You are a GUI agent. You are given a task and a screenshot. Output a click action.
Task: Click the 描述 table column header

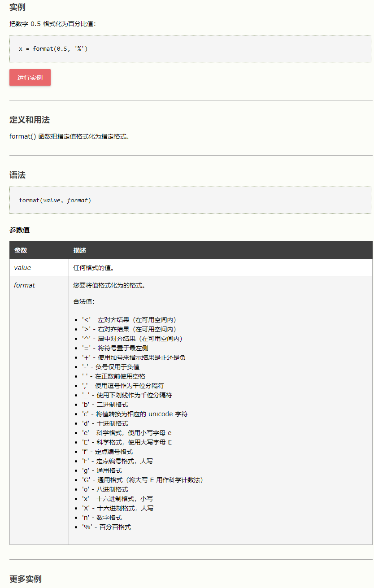click(x=220, y=250)
